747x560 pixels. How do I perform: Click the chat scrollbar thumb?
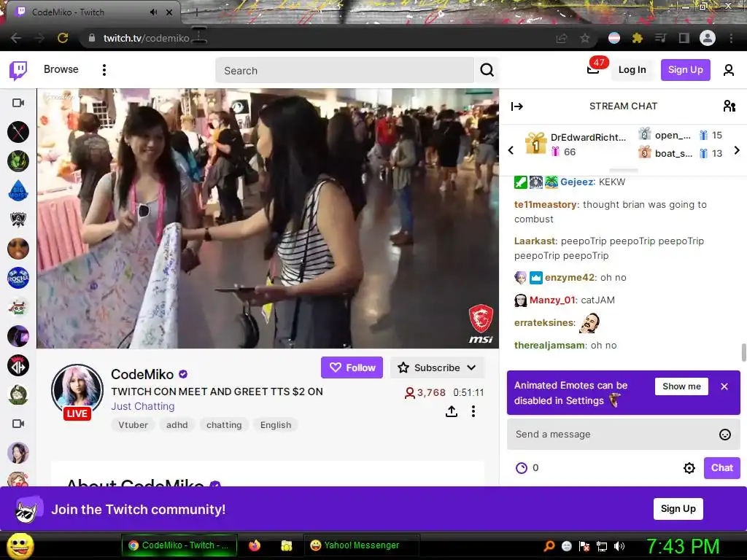(743, 352)
